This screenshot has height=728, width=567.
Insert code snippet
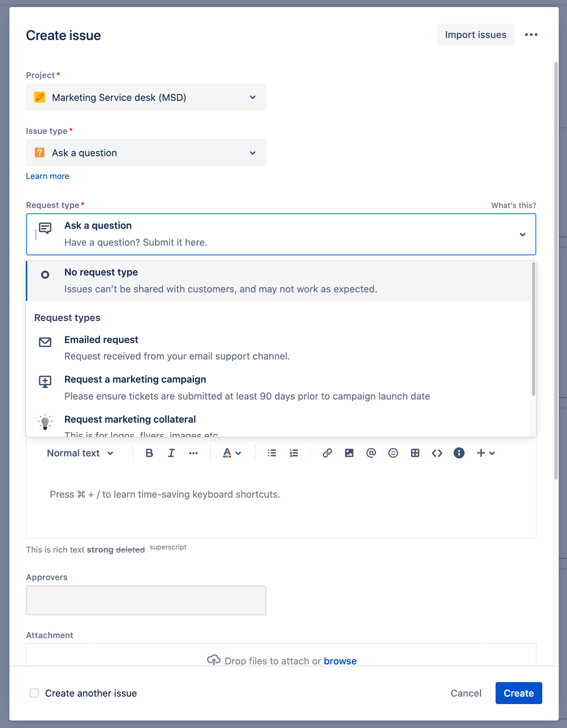437,453
